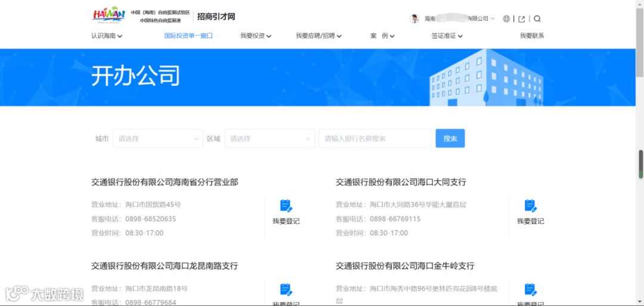The width and height of the screenshot is (644, 306).
Task: Open the 城市 dropdown
Action: (x=158, y=139)
